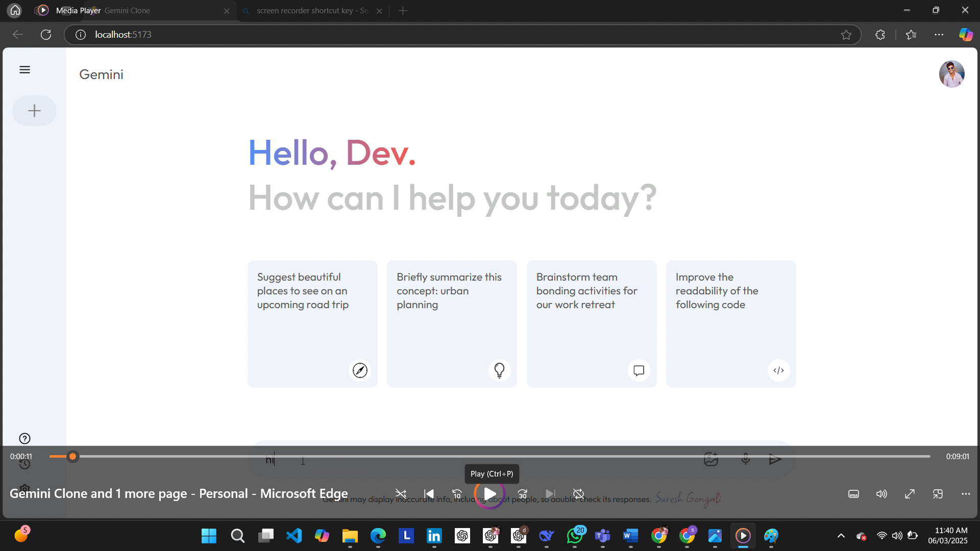Screen dimensions: 980x551
Task: Select the urban planning suggestion card
Action: (x=452, y=324)
